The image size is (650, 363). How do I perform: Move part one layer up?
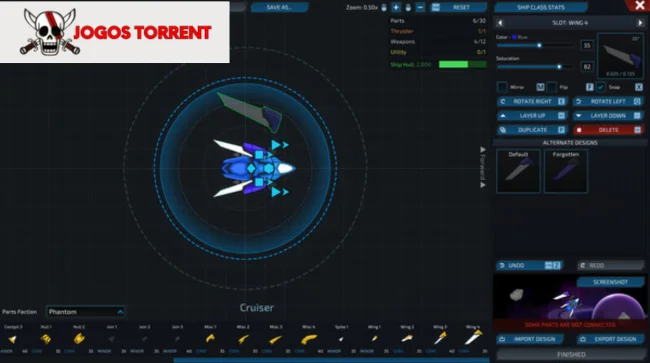(x=532, y=116)
